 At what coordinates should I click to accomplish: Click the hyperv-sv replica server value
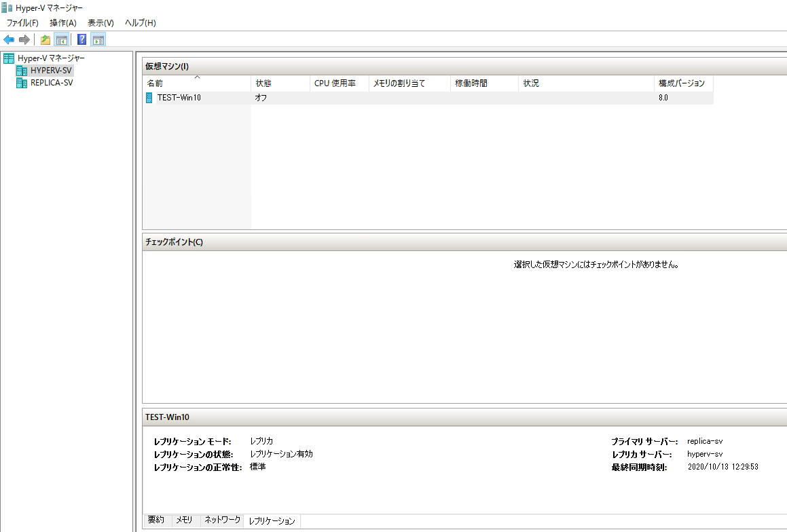705,454
